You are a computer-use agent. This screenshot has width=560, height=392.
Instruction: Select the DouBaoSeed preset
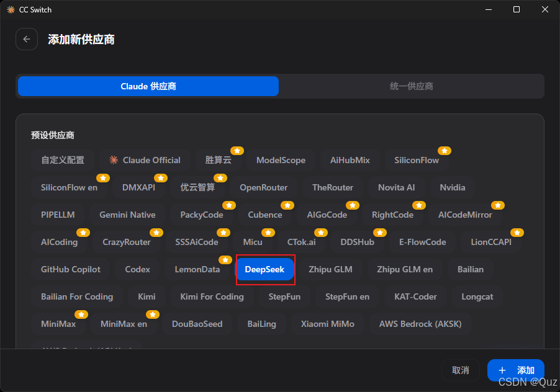(x=197, y=324)
